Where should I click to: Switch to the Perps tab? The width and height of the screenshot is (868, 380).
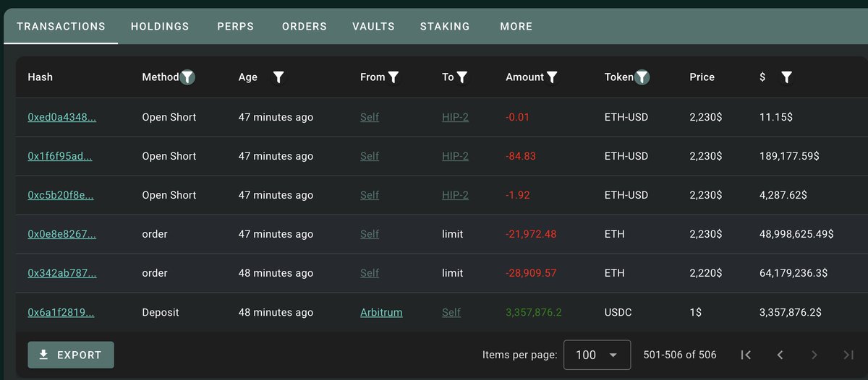click(x=235, y=27)
